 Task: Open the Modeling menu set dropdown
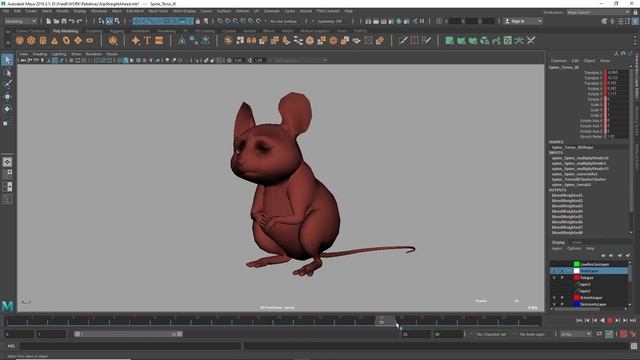pyautogui.click(x=20, y=21)
